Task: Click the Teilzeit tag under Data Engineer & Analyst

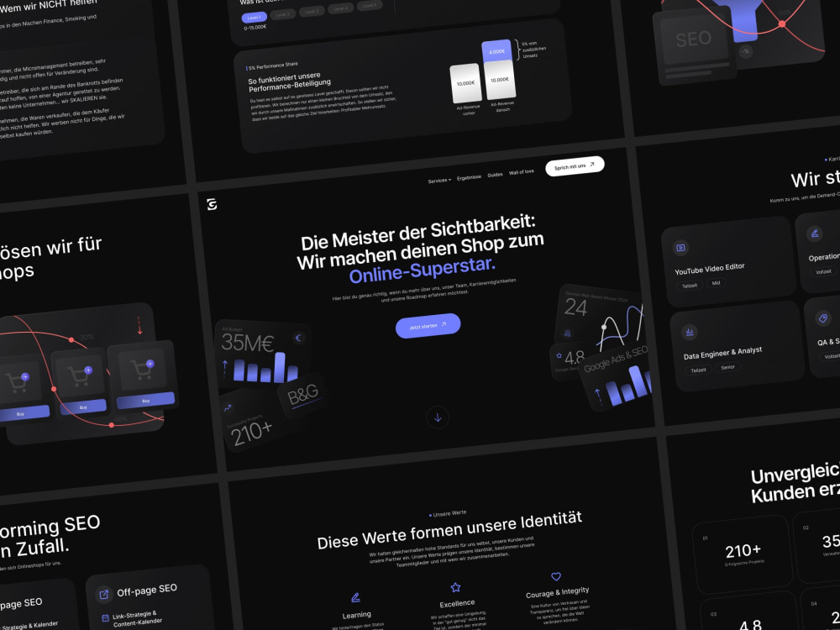Action: pyautogui.click(x=698, y=370)
